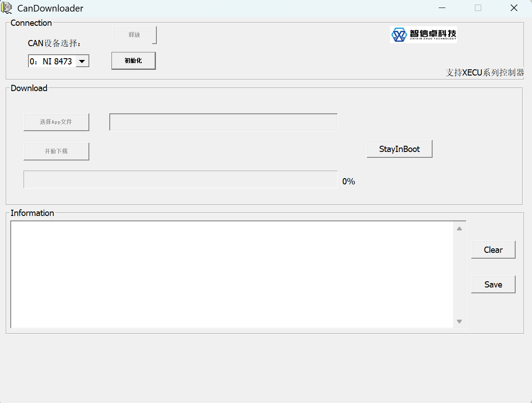
Task: Click the App file path text field
Action: tap(223, 122)
